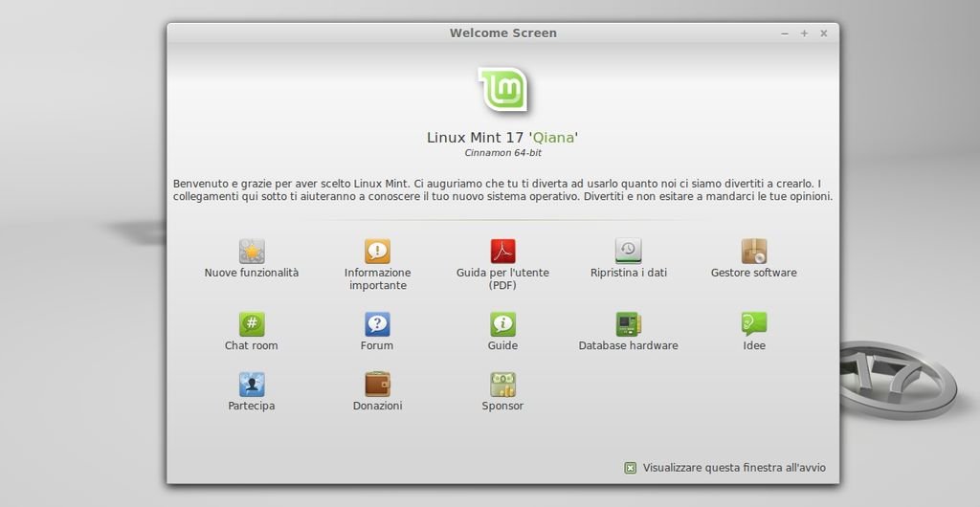Click the Linux Mint logo
980x507 pixels.
503,90
